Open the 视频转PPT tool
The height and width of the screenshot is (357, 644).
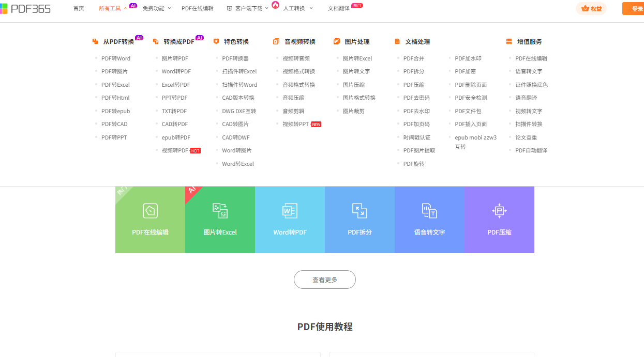295,124
